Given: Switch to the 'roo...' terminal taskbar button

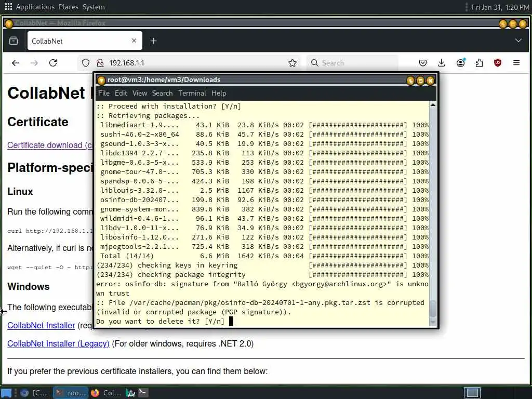Looking at the screenshot, I should [71, 393].
